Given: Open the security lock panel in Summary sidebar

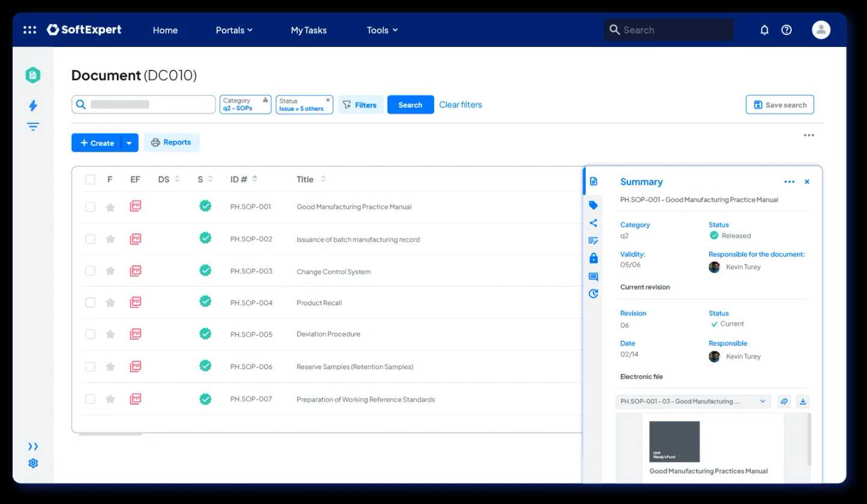Looking at the screenshot, I should point(594,258).
